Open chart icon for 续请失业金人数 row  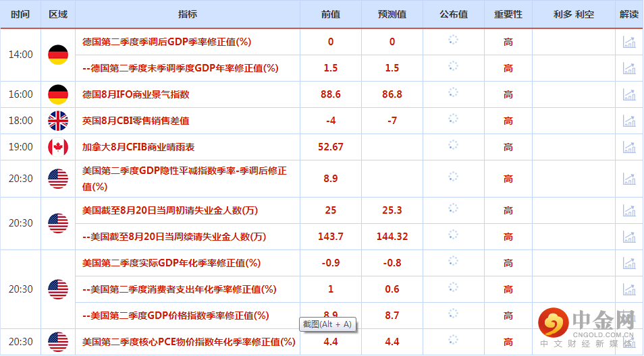628,237
